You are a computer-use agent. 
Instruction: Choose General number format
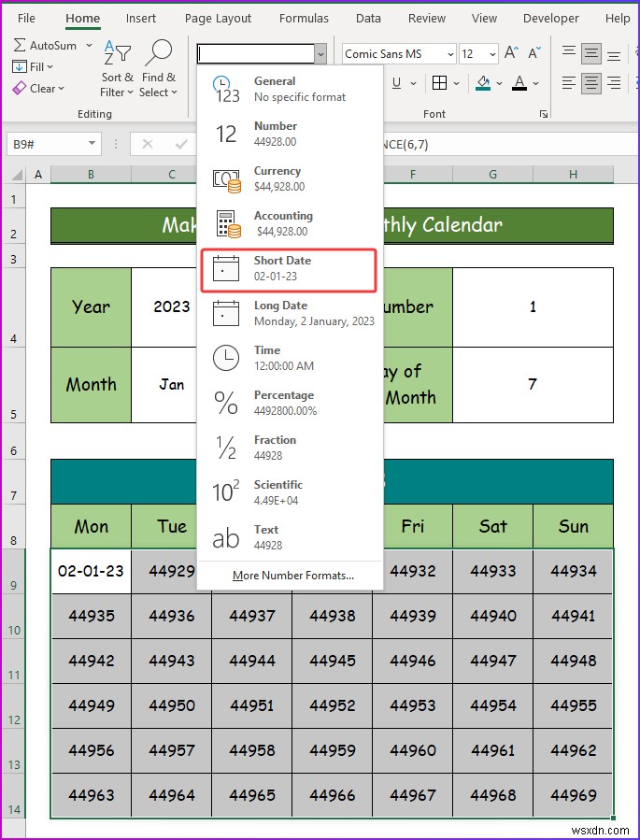coord(291,89)
